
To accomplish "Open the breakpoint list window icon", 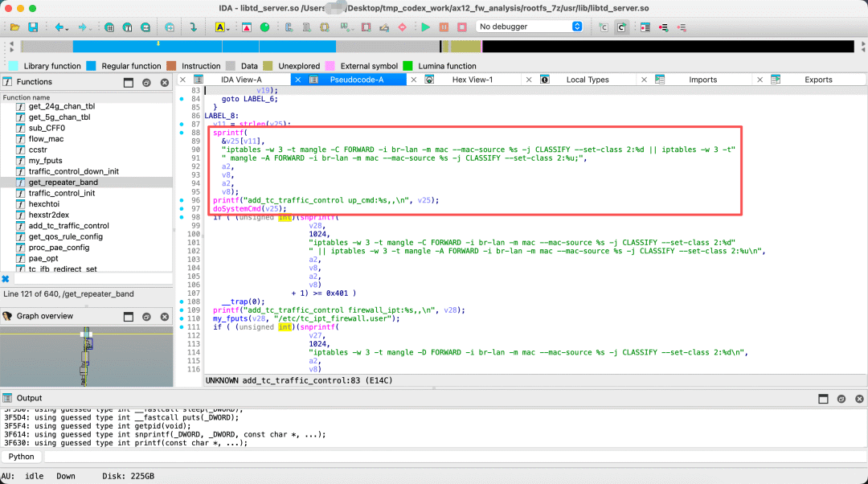I will coord(645,27).
